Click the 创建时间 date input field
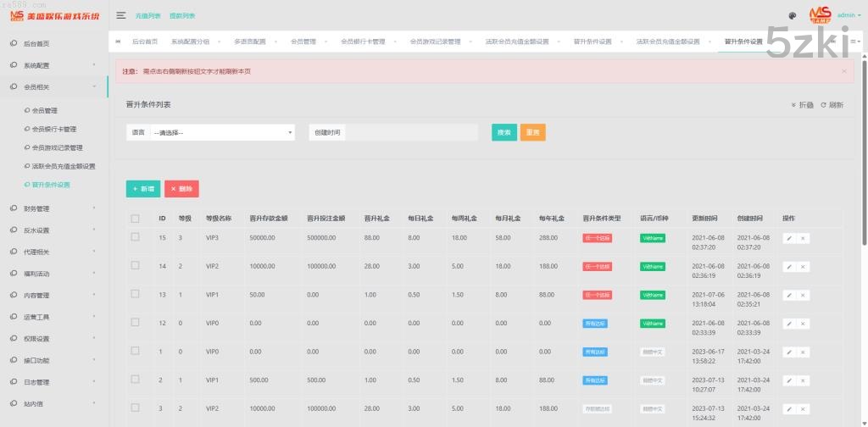868x427 pixels. coord(412,132)
